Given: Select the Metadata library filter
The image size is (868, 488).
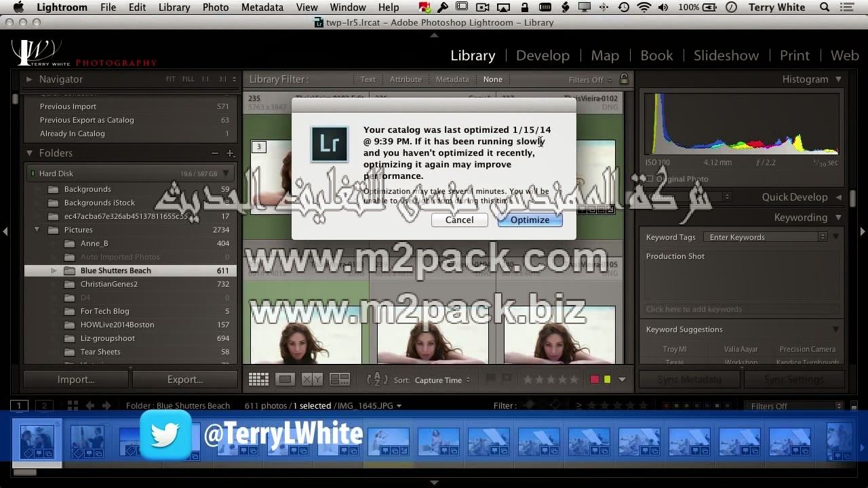Looking at the screenshot, I should (452, 79).
